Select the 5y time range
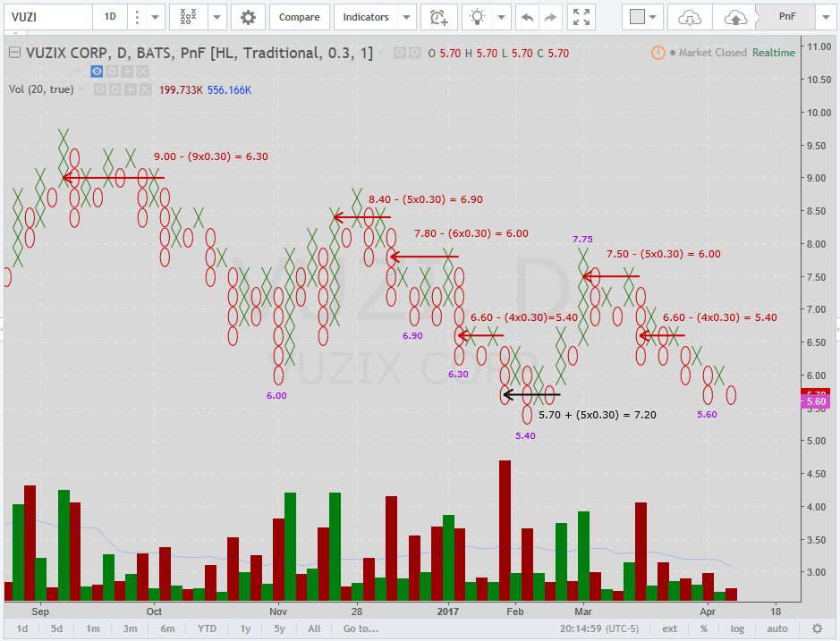Viewport: 840px width, 641px height. (x=280, y=628)
